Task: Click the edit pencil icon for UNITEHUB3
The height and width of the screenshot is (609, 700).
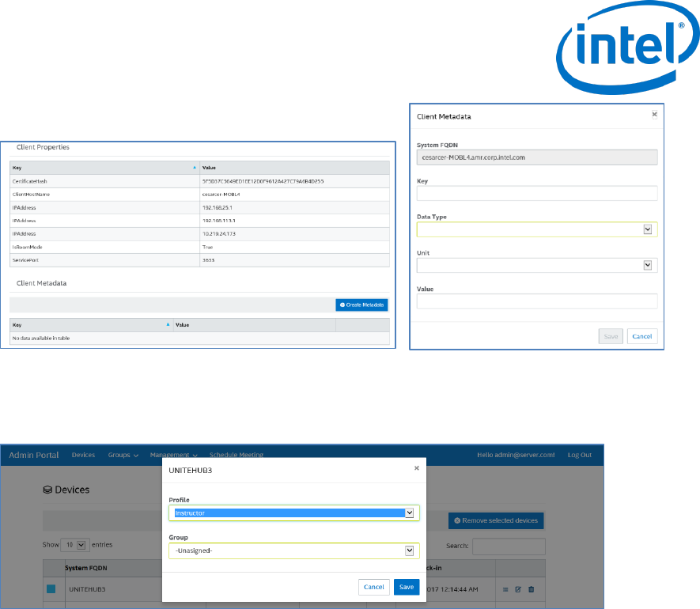Action: [518, 589]
